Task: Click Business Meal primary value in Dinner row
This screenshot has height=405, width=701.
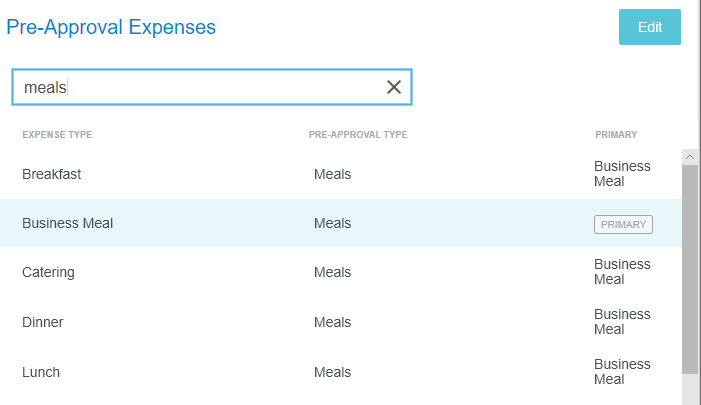Action: coord(622,322)
